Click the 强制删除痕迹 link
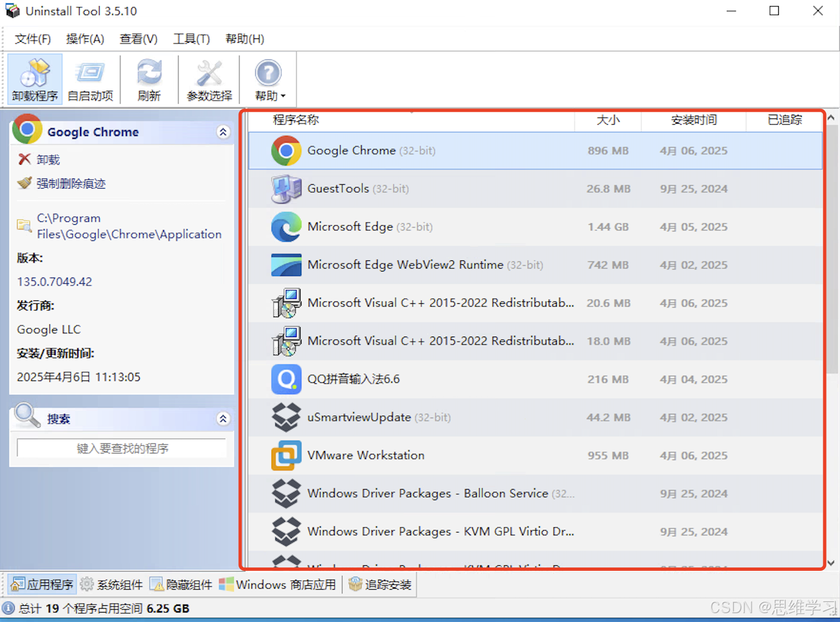 [71, 184]
